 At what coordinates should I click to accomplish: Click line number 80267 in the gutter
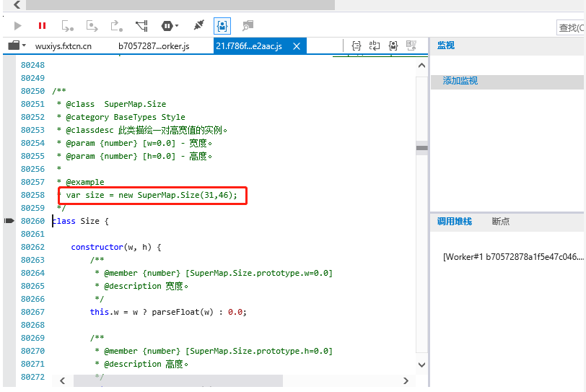click(32, 312)
